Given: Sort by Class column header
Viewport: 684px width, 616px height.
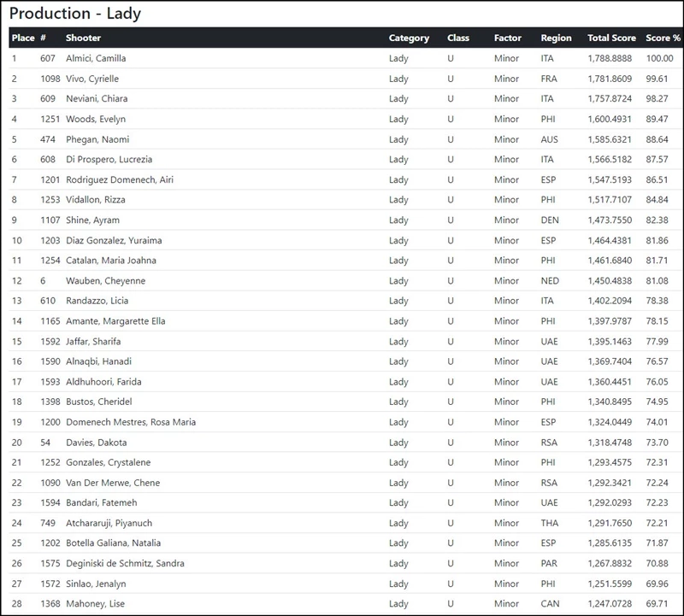Looking at the screenshot, I should 458,38.
